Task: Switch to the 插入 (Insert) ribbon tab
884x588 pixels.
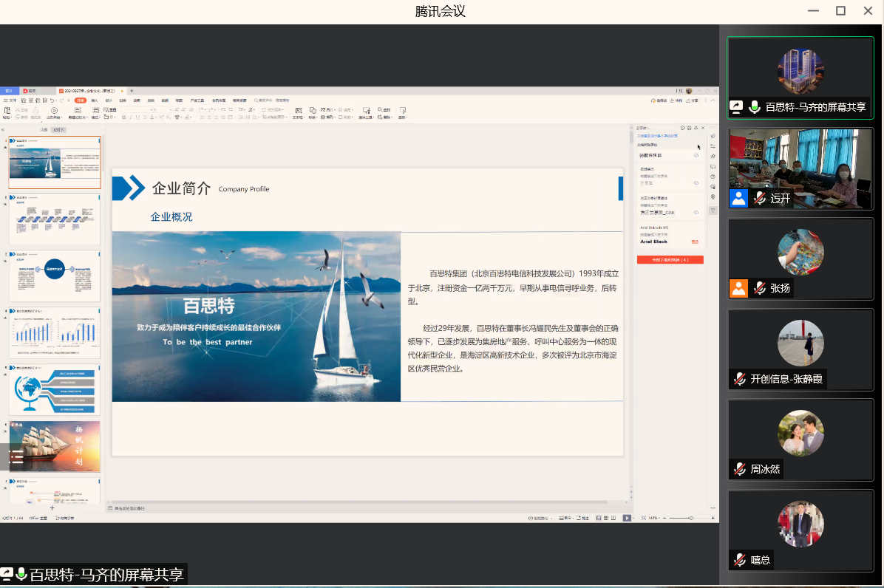Action: 94,100
